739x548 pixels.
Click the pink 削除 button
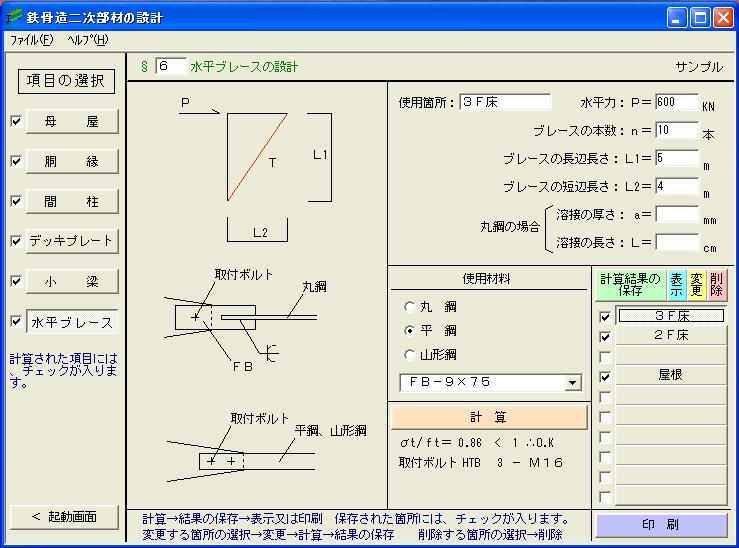[716, 285]
